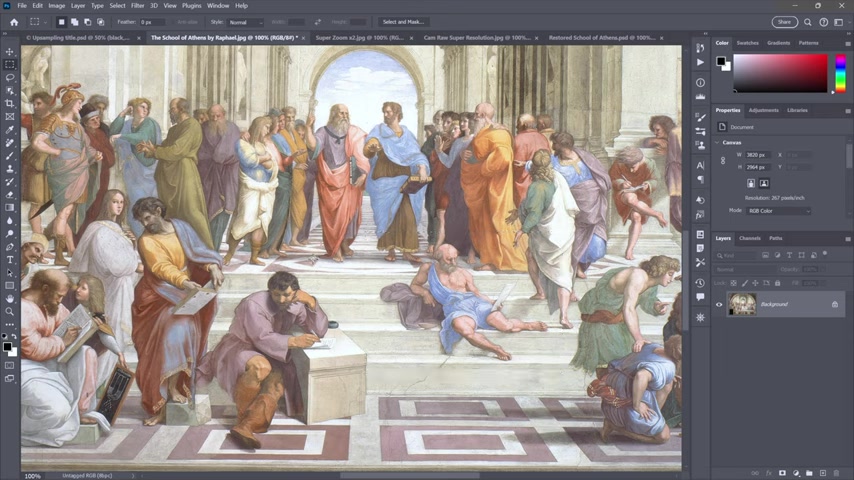
Task: Close the Upsampling title.psd tab
Action: (139, 38)
